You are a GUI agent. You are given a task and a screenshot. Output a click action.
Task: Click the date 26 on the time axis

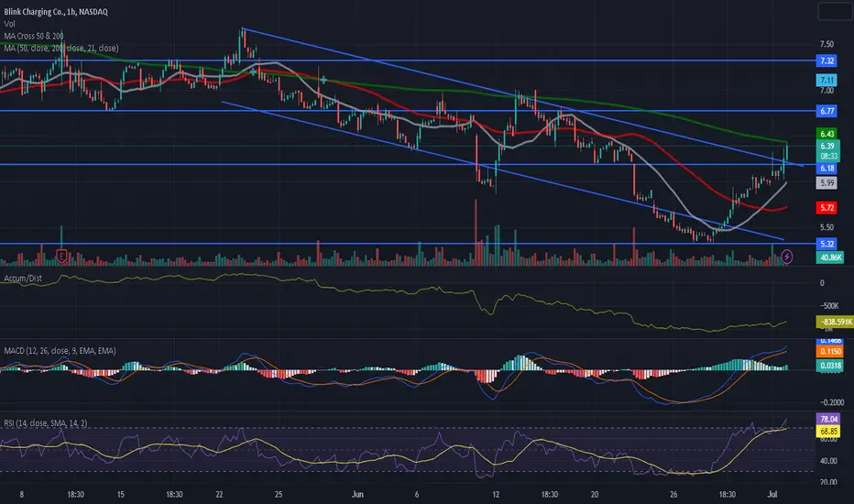(x=673, y=495)
